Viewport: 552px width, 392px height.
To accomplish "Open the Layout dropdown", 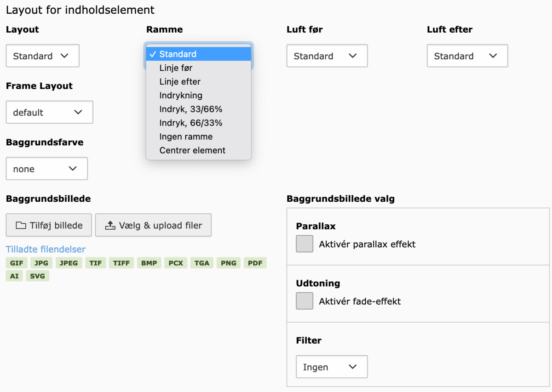I will point(42,56).
